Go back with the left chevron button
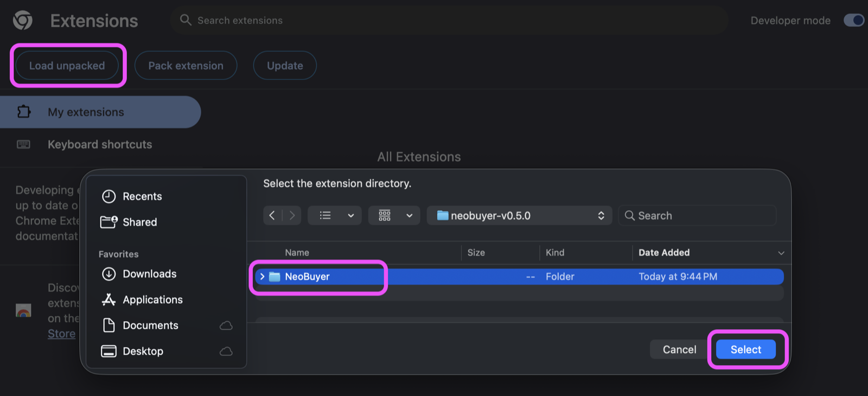The image size is (868, 396). tap(272, 215)
